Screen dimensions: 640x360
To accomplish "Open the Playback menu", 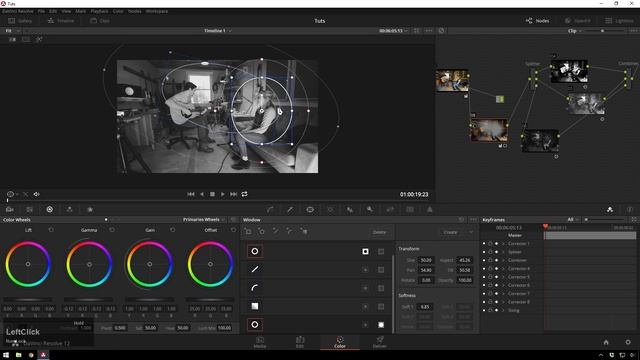I will [x=99, y=11].
